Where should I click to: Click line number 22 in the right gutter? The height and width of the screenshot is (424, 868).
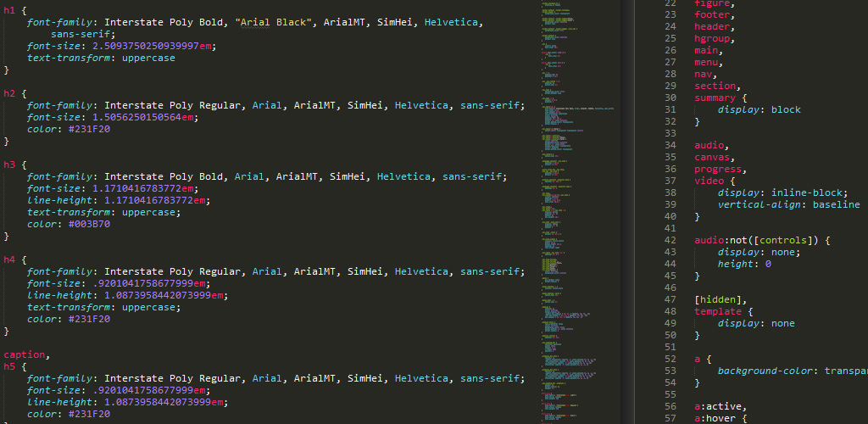670,3
